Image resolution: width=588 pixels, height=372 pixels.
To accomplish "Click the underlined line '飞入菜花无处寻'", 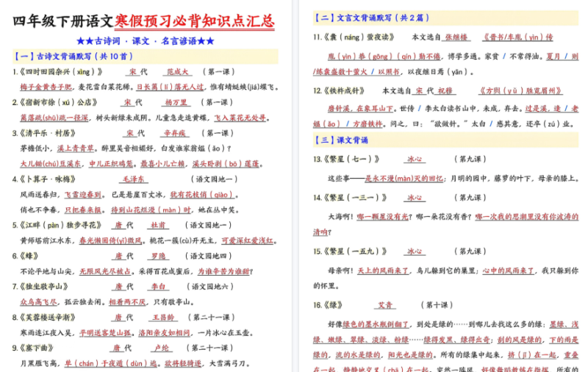I will pyautogui.click(x=240, y=118).
